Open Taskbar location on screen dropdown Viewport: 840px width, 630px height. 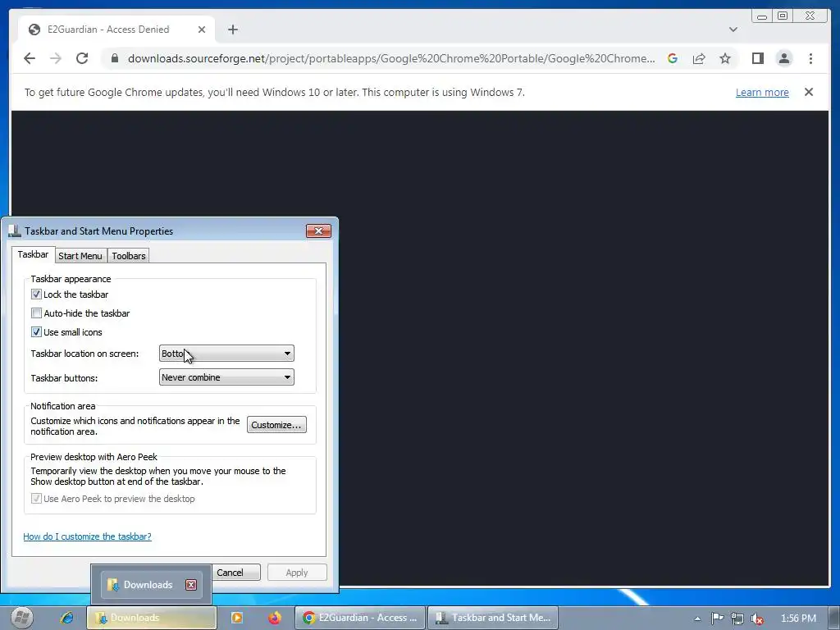click(x=226, y=354)
